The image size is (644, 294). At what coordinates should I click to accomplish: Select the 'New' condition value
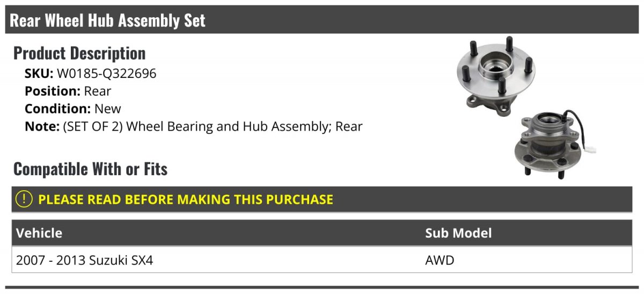[108, 109]
